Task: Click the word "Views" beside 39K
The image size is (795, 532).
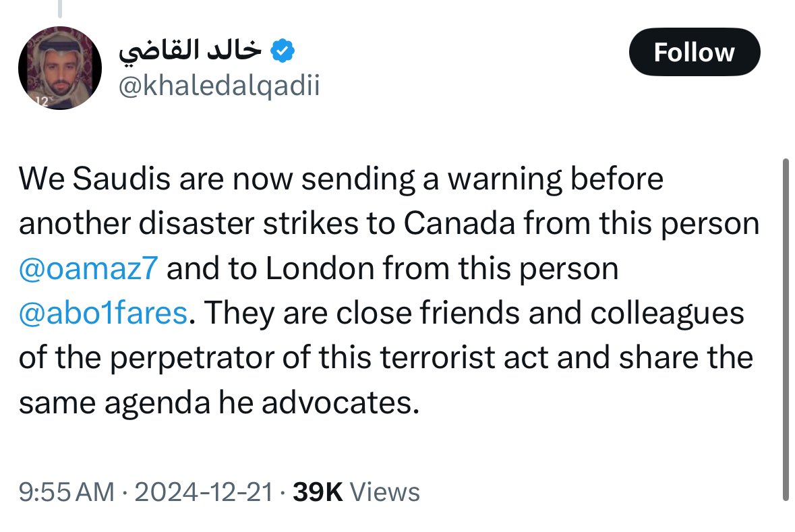Action: [x=386, y=492]
